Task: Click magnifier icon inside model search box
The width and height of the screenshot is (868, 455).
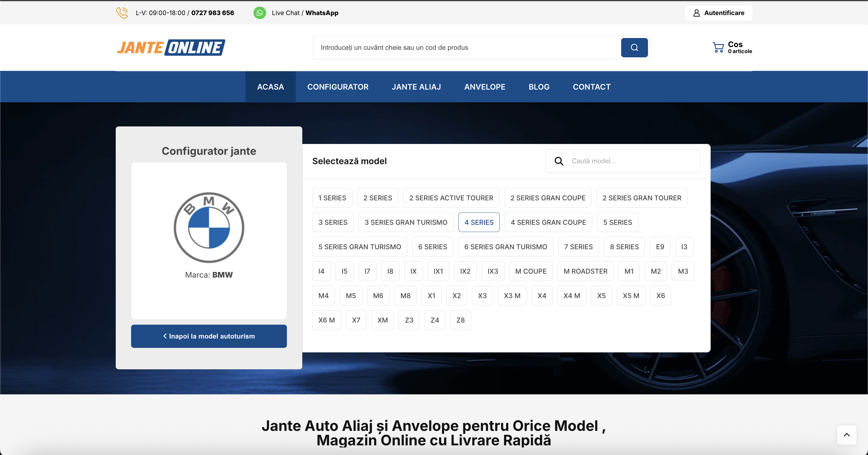Action: [559, 161]
